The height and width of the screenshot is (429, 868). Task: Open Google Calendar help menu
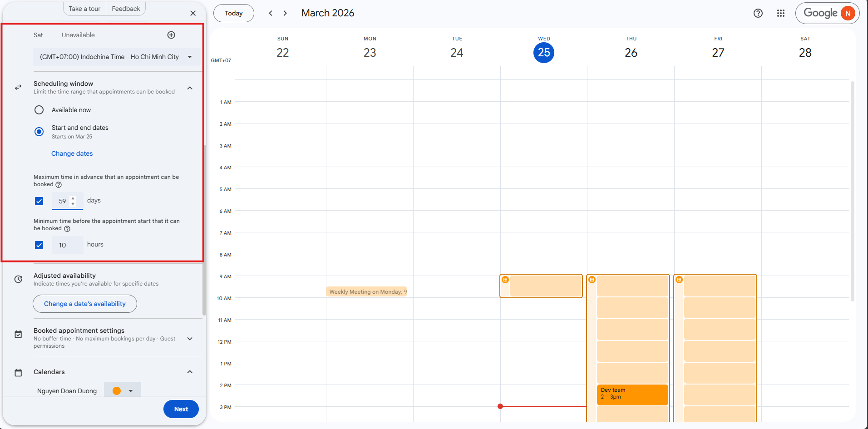point(758,13)
